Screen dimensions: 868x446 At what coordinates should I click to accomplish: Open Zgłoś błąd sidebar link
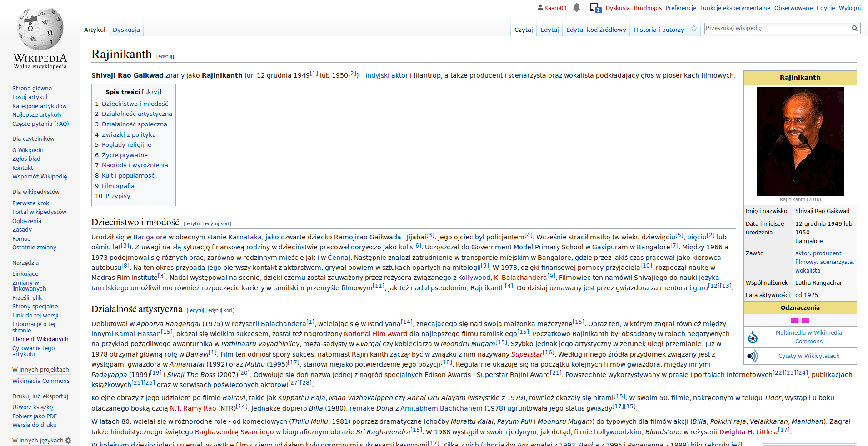(x=26, y=159)
